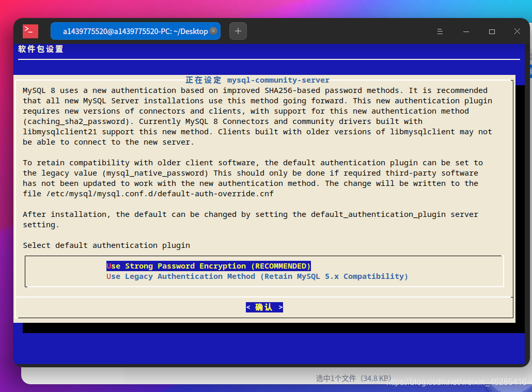Click the 正在设定 mysql-community-server title
The image size is (532, 392).
tap(258, 80)
